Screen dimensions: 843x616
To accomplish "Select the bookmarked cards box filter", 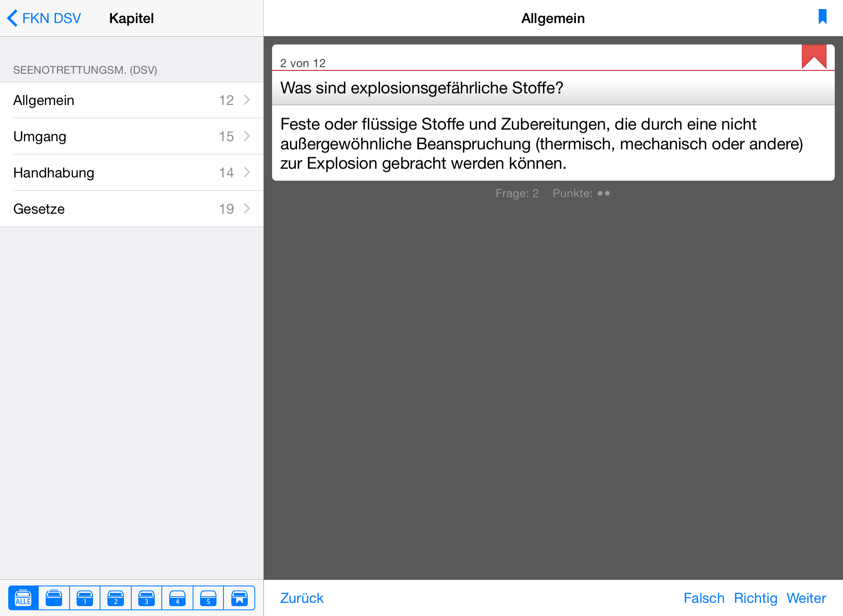I will pos(239,597).
